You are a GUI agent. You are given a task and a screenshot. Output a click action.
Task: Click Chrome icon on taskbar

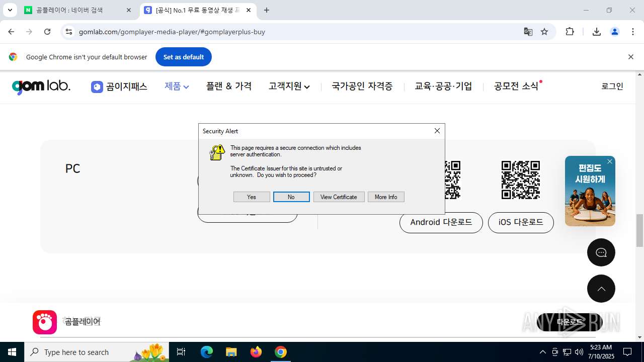pos(280,352)
